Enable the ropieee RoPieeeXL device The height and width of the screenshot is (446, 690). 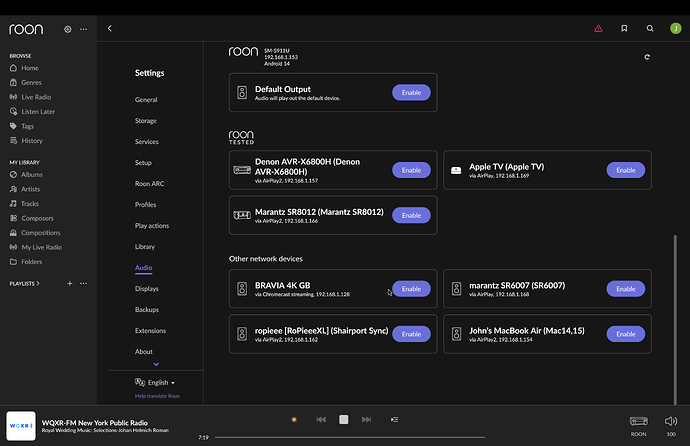[x=411, y=334]
